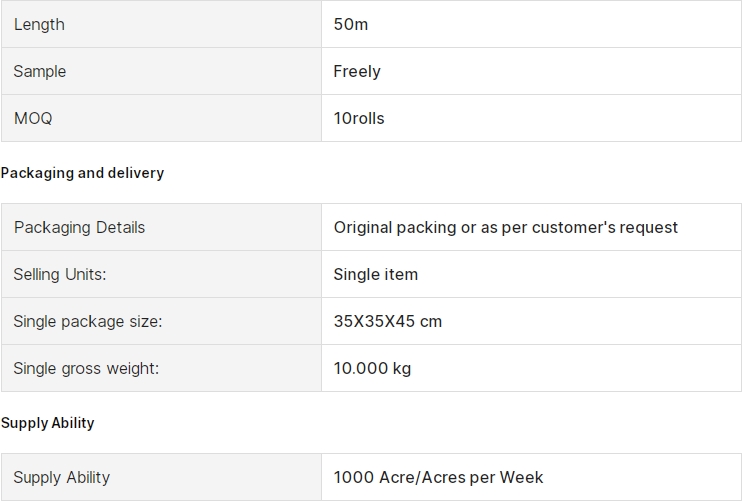Select the Single item value
The height and width of the screenshot is (501, 742).
(x=376, y=274)
